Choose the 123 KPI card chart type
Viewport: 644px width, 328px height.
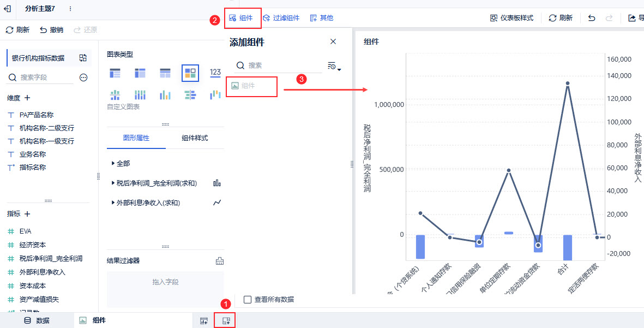215,73
